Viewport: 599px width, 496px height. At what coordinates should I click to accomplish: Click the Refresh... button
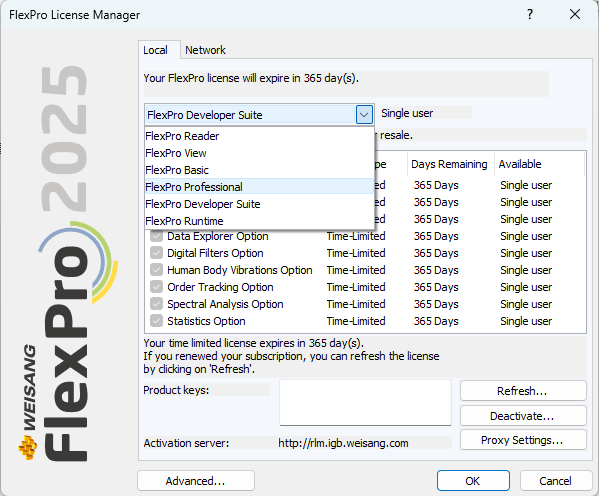523,391
